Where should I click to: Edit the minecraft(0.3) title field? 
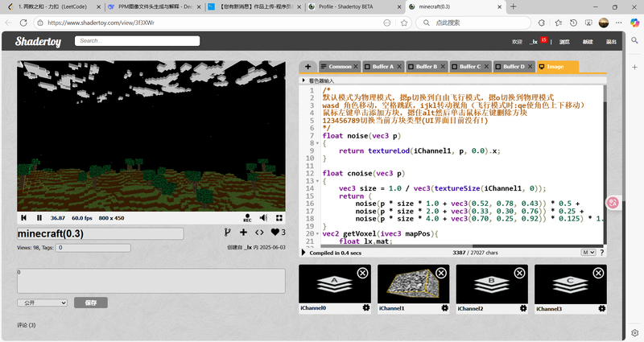(100, 233)
